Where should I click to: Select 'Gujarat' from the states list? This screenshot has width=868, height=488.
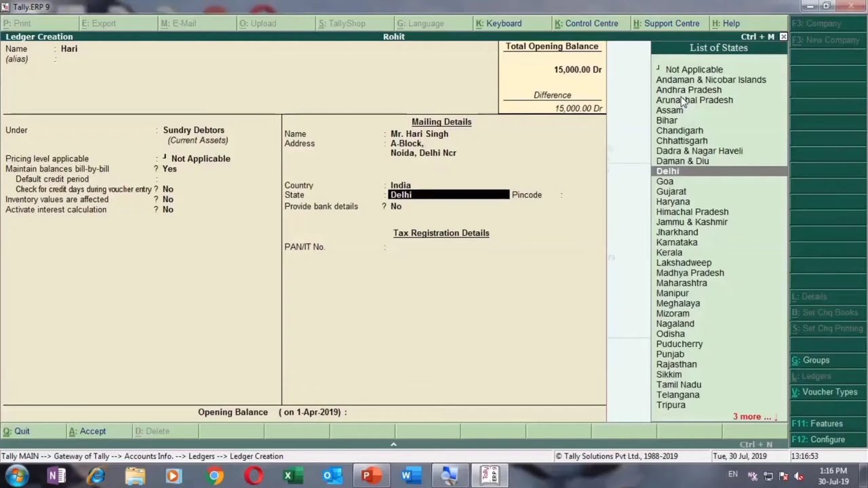(x=671, y=191)
